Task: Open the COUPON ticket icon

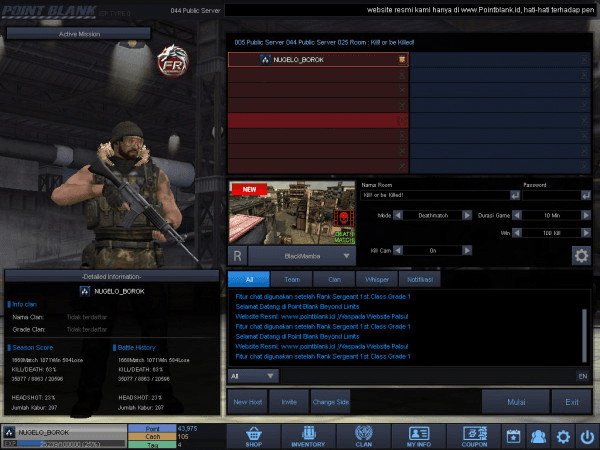Action: pyautogui.click(x=474, y=437)
